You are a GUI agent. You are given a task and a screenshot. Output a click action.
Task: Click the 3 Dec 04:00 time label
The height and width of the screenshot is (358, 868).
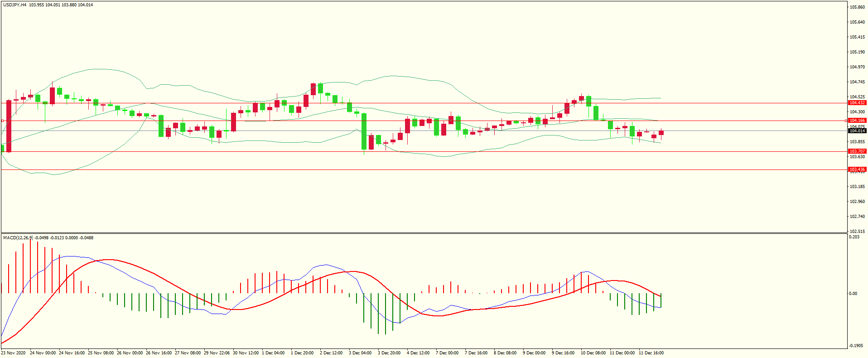[360, 353]
